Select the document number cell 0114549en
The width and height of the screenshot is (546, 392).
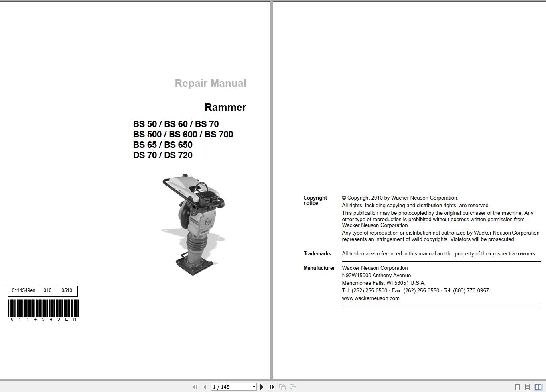coord(23,291)
